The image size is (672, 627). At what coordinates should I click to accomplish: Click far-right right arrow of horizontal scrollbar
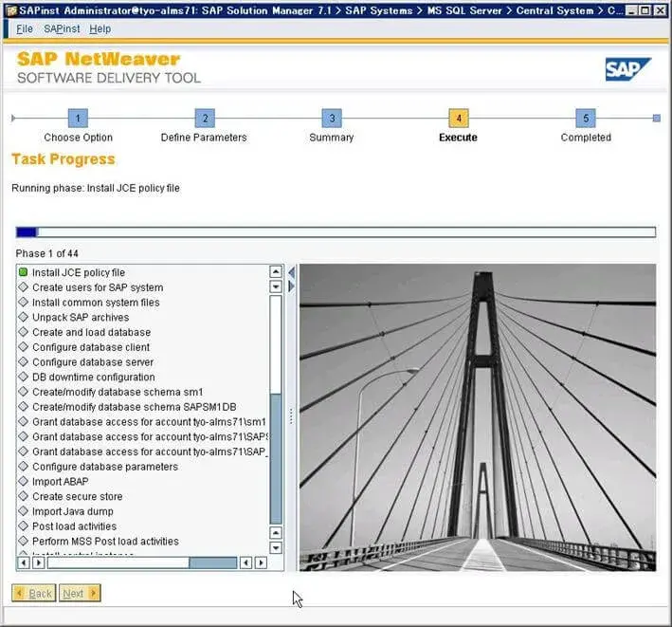tap(261, 562)
